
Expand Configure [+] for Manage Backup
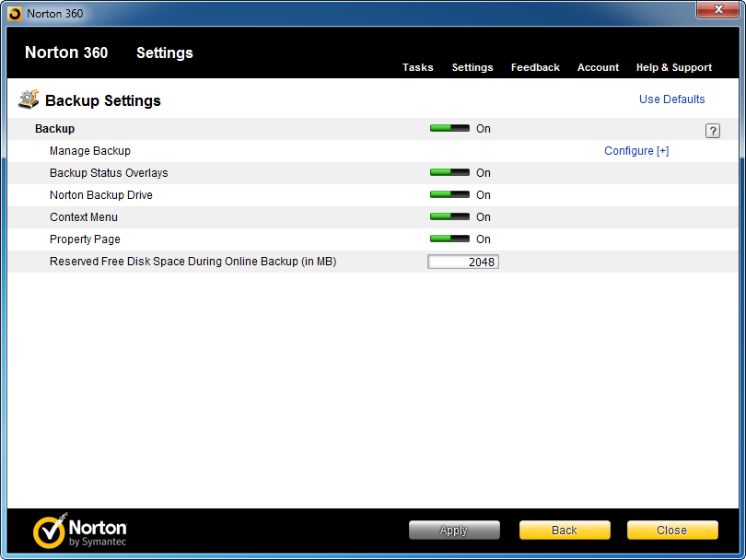point(636,151)
